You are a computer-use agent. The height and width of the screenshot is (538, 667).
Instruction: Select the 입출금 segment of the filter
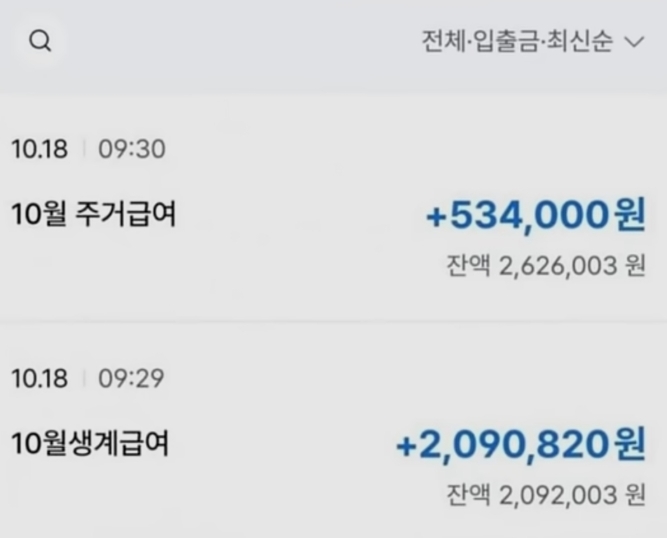(506, 41)
